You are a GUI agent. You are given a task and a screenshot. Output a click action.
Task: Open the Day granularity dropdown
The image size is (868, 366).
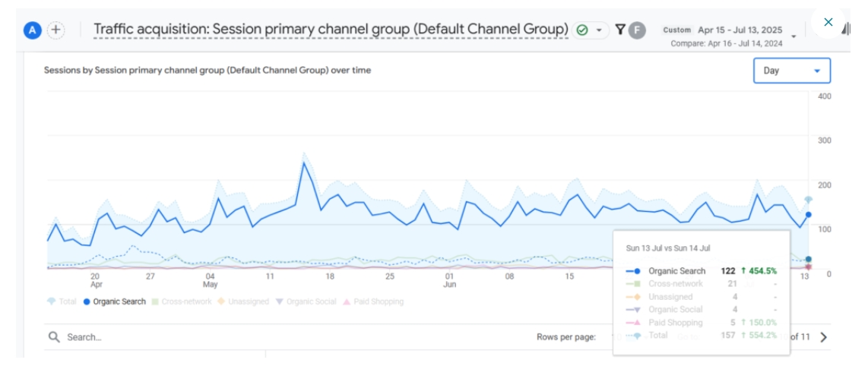click(792, 71)
